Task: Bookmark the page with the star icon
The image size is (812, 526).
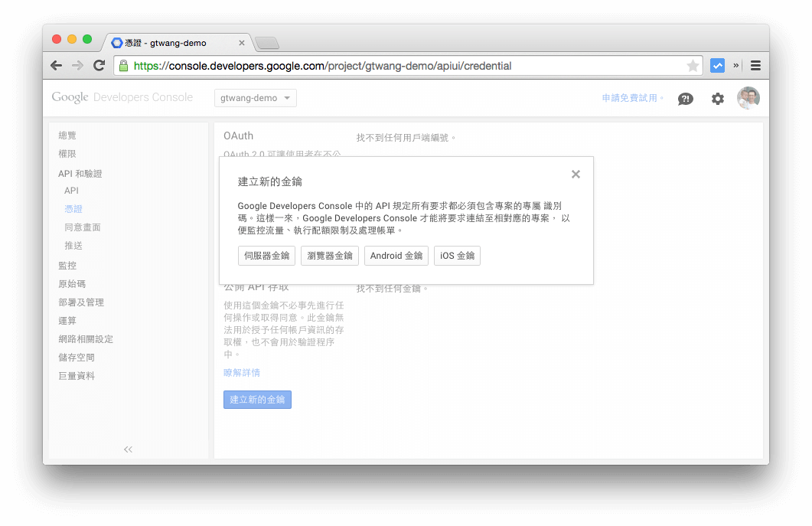Action: pos(691,65)
